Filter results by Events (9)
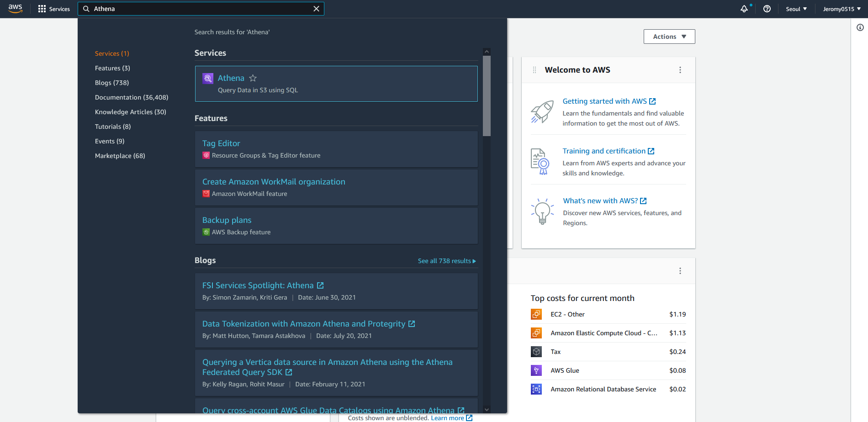The height and width of the screenshot is (422, 868). 110,141
